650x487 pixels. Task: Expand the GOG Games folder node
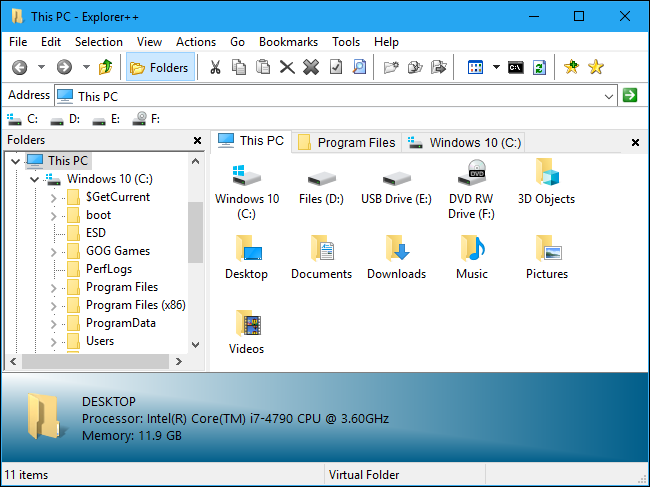(x=53, y=252)
